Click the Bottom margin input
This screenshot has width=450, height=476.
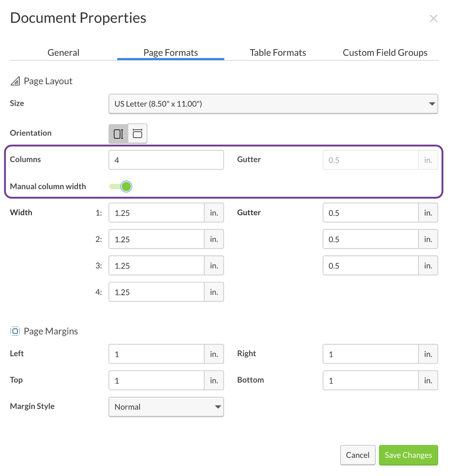370,380
